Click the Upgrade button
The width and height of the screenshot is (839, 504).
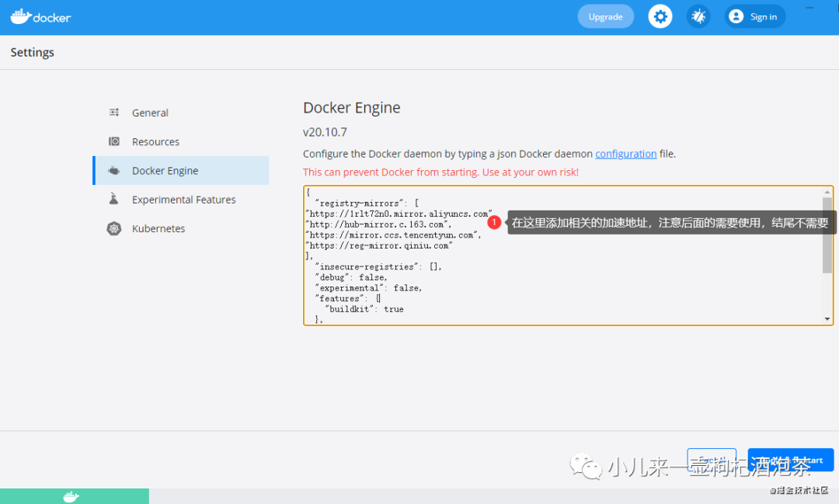click(606, 16)
